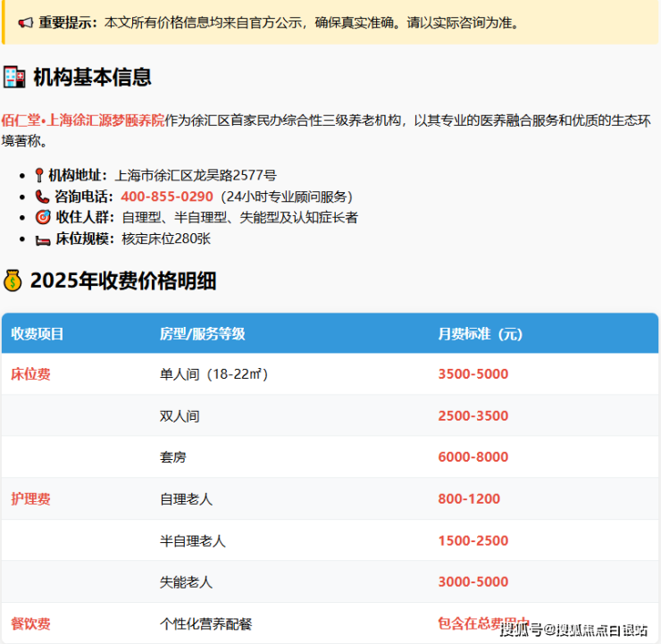The width and height of the screenshot is (661, 644).
Task: Click the 月费标准（元） column header
Action: click(480, 334)
